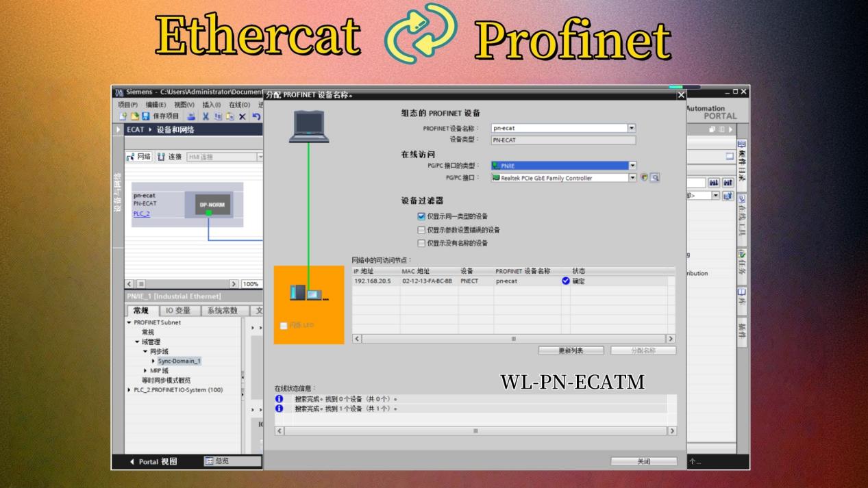This screenshot has width=868, height=488.
Task: Click the delete X toolbar icon
Action: coord(242,116)
